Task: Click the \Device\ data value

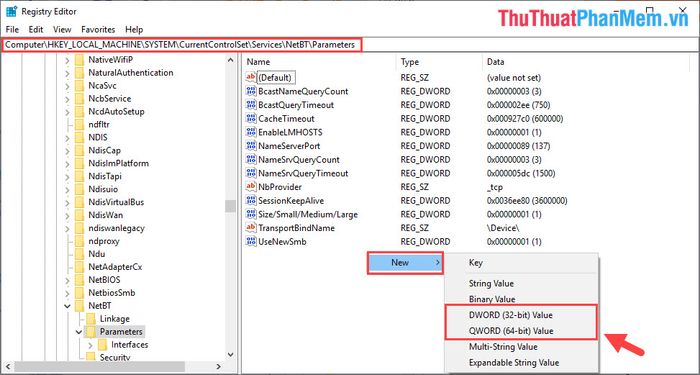Action: pos(504,228)
